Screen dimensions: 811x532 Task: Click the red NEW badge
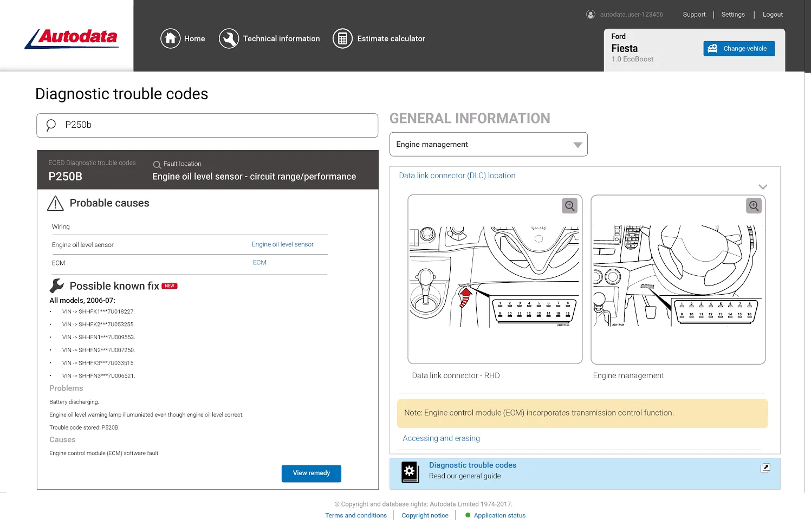click(x=170, y=286)
